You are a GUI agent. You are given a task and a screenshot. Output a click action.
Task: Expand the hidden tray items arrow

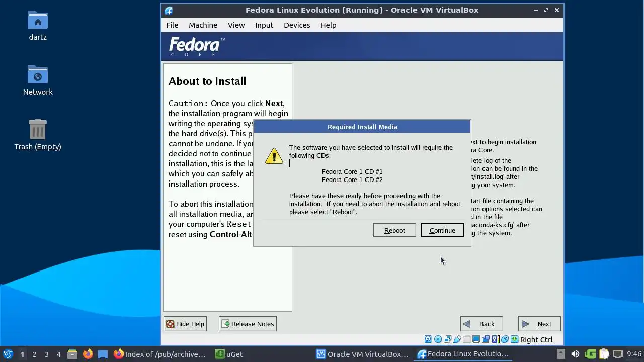tap(561, 354)
